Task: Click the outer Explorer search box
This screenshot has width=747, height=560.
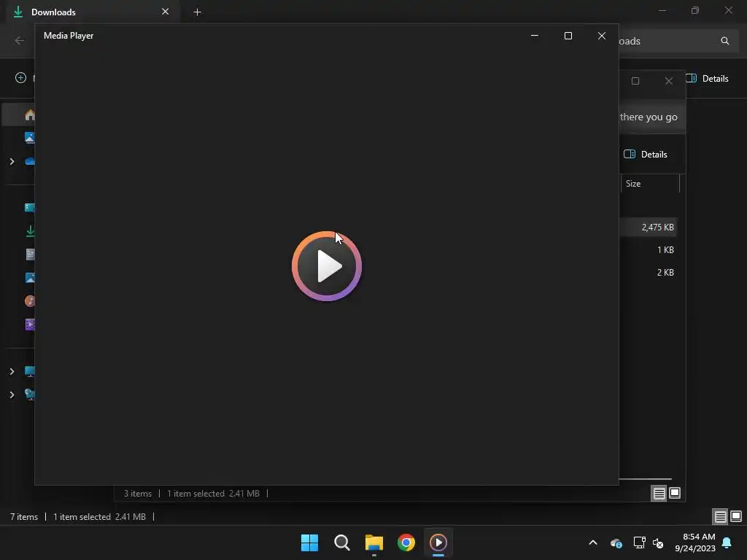Action: coord(678,41)
